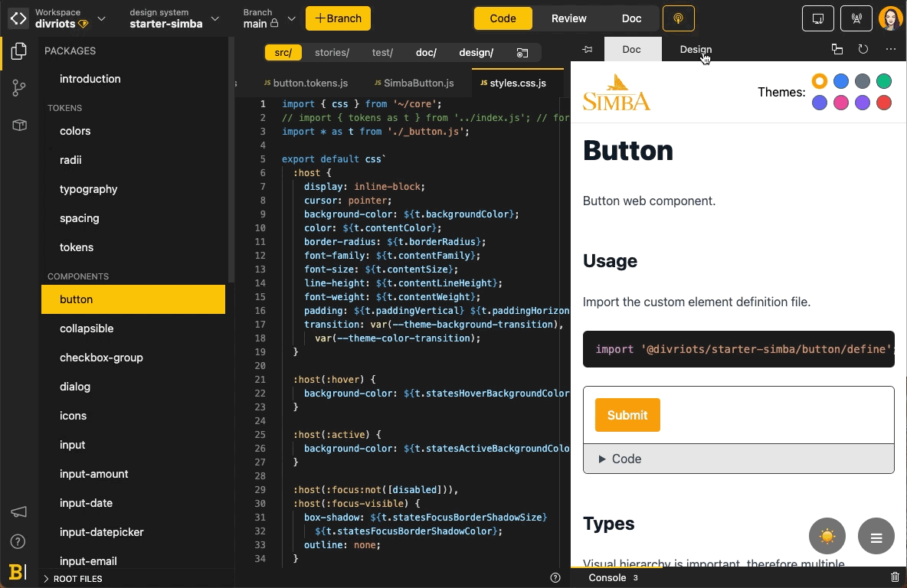The image size is (907, 588).
Task: Pin the preview panel with the pin icon
Action: (x=588, y=50)
